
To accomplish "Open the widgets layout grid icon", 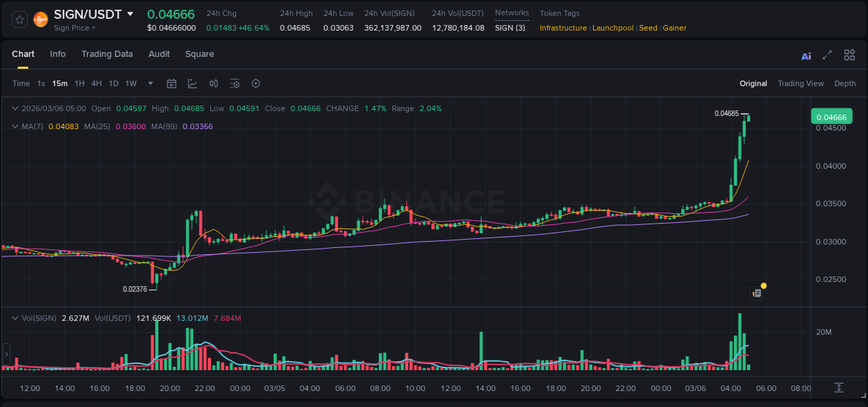I will (849, 55).
